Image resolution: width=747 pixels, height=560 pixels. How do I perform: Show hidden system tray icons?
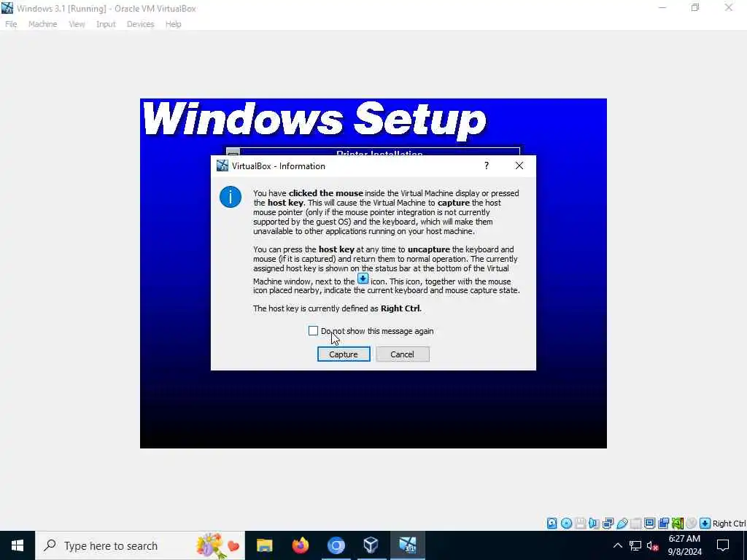click(617, 545)
